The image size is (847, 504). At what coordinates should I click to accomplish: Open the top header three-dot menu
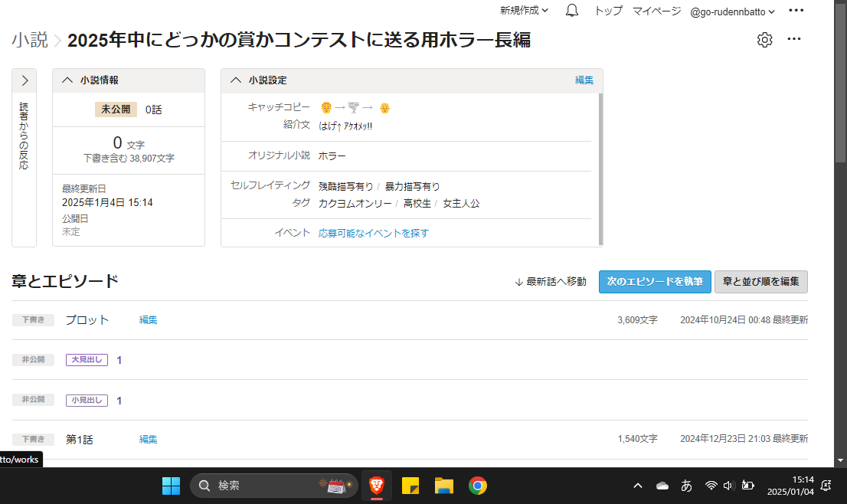(796, 11)
